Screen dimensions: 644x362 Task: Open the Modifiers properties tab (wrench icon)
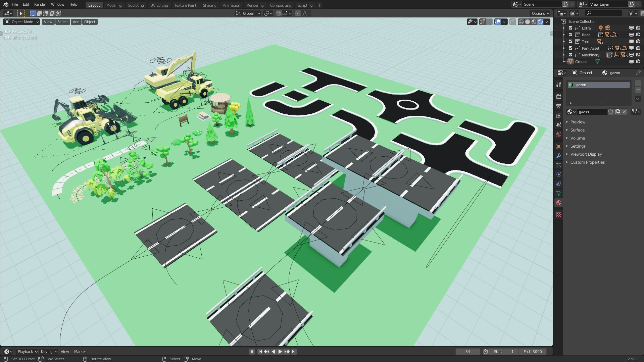[x=558, y=156]
